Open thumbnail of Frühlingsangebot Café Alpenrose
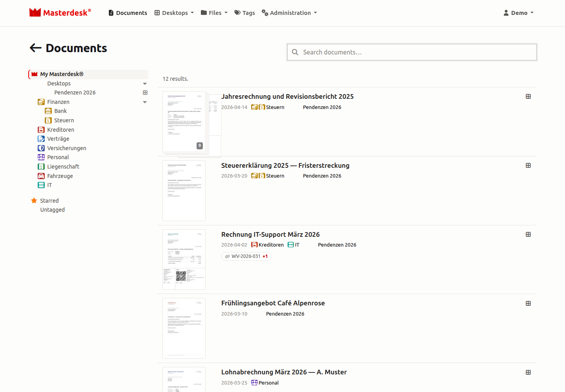The height and width of the screenshot is (392, 565). pyautogui.click(x=184, y=328)
